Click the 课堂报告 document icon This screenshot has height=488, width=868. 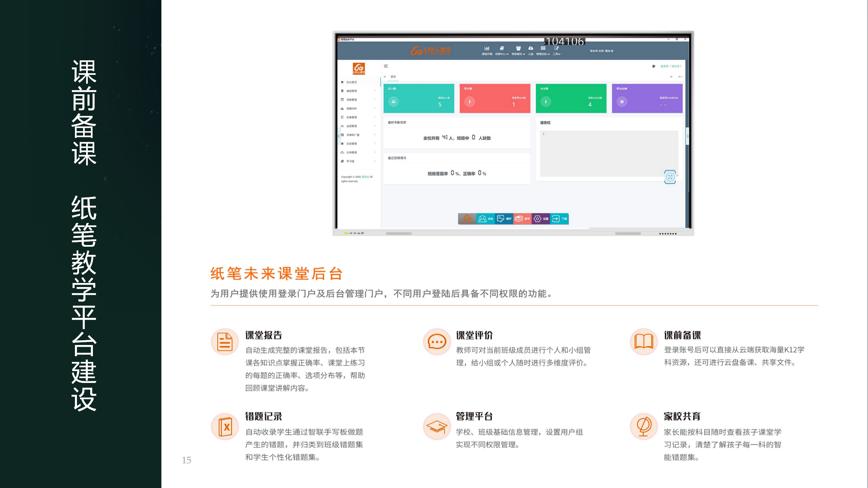(225, 342)
